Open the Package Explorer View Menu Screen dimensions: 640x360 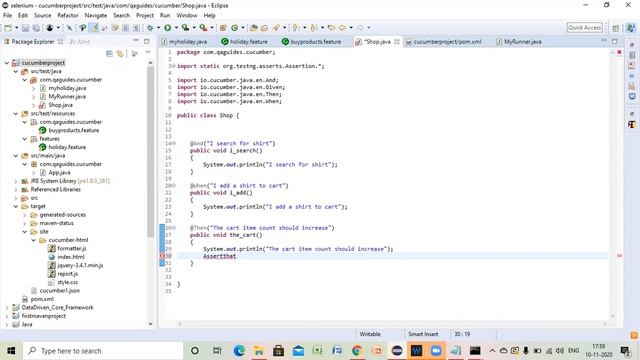click(x=148, y=53)
